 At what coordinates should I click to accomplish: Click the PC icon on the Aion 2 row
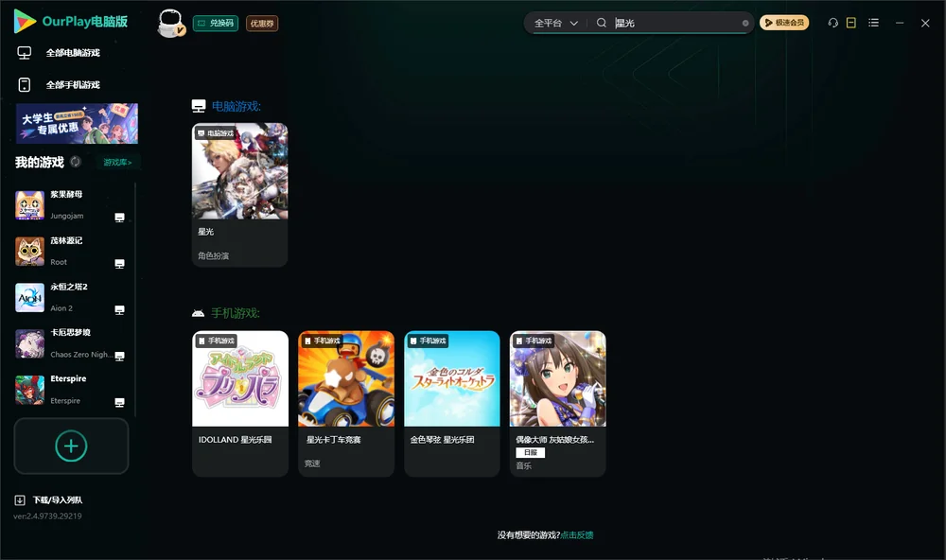tap(119, 309)
